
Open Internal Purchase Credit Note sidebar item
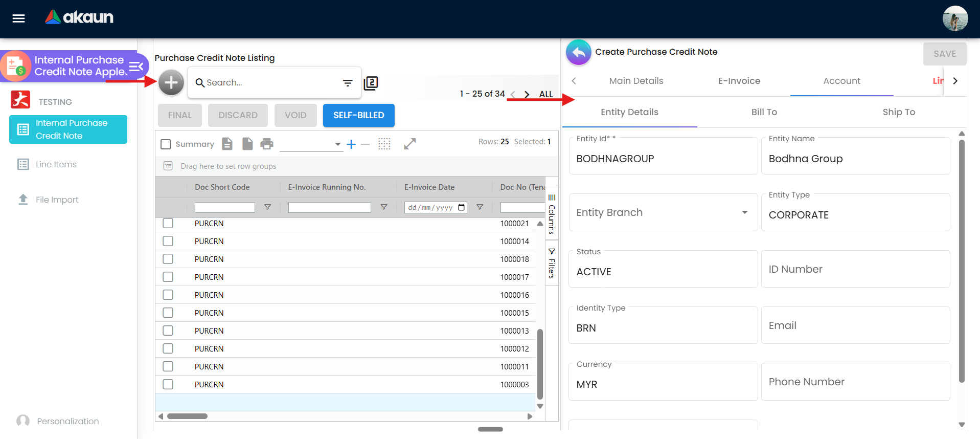[68, 129]
